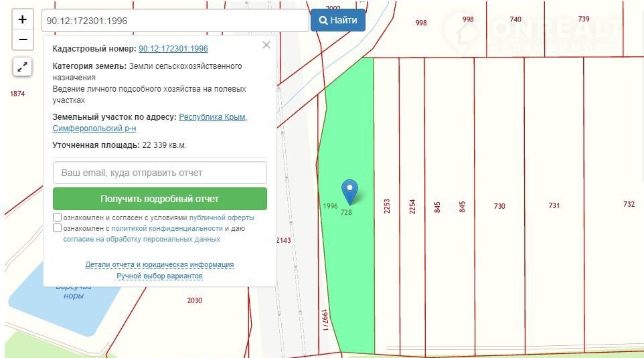This screenshot has height=358, width=644.
Task: Open the Республика Крым address link
Action: [213, 117]
